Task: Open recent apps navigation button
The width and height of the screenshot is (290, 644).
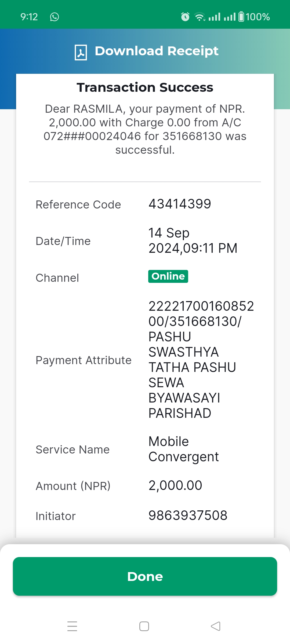Action: (72, 626)
